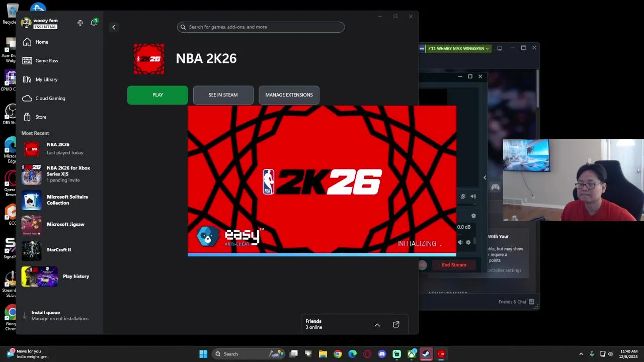Focus the Xbox search field

click(x=261, y=27)
